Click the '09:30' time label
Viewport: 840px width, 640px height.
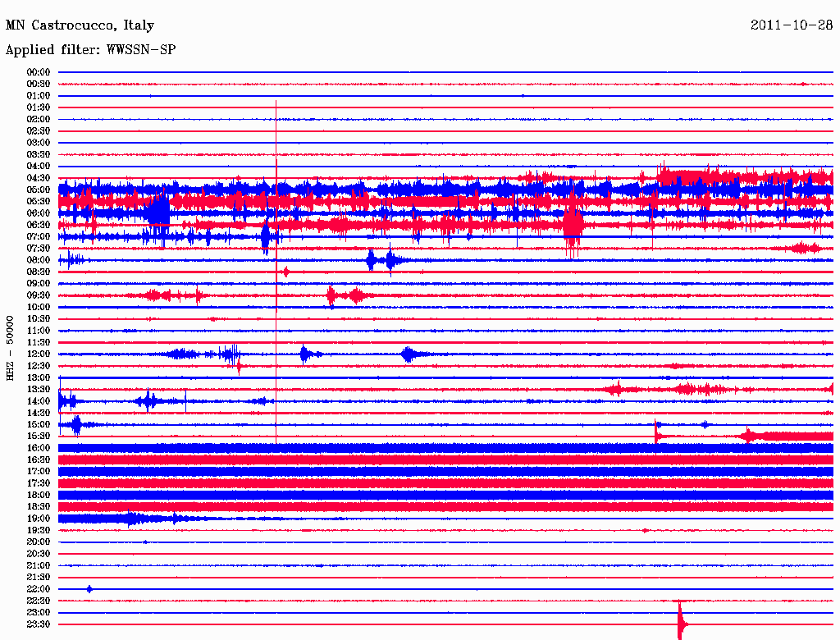point(39,295)
